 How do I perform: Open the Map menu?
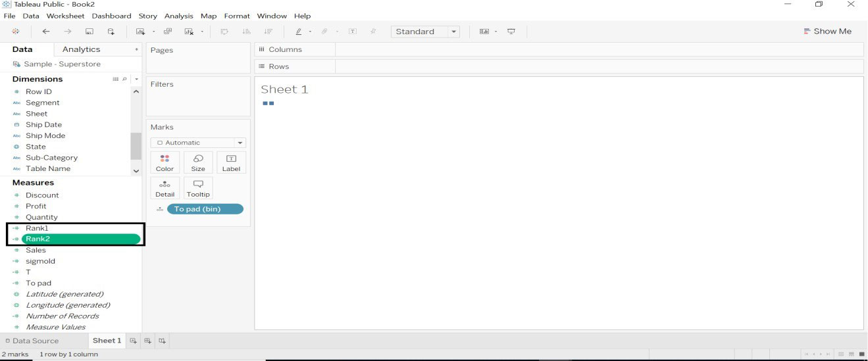[209, 16]
